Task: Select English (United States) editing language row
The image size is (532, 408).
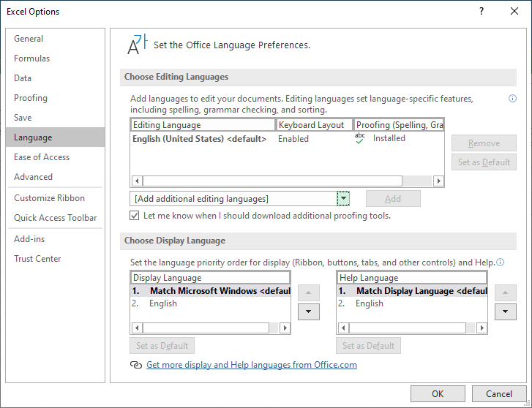Action: coord(287,139)
